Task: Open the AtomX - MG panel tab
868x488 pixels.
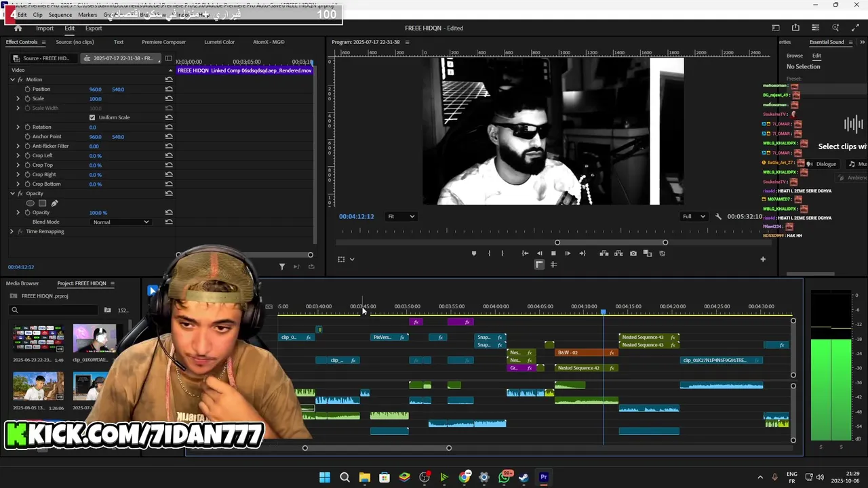Action: [269, 42]
